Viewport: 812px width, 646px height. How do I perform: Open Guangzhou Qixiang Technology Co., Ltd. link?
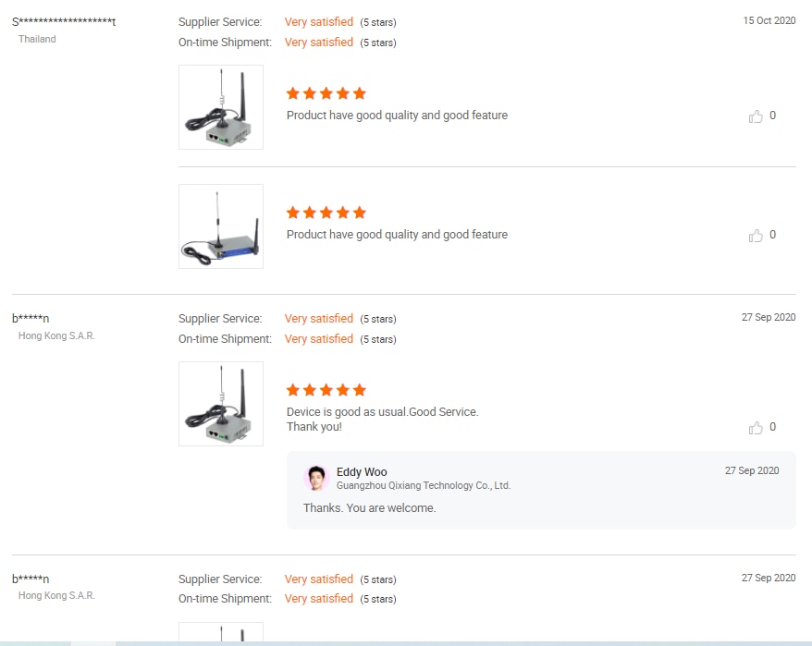coord(424,485)
